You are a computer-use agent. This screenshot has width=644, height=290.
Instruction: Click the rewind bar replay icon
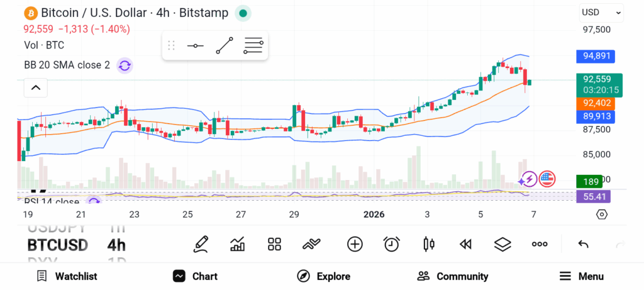click(x=465, y=244)
